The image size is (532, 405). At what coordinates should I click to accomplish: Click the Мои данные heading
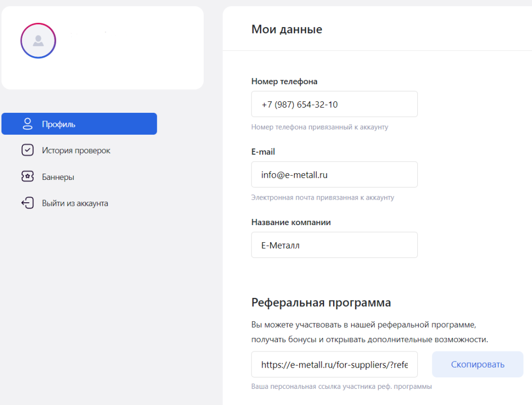point(286,30)
